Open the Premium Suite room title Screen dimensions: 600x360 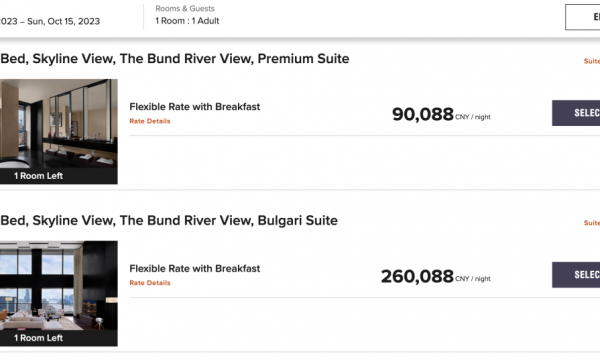click(x=174, y=59)
